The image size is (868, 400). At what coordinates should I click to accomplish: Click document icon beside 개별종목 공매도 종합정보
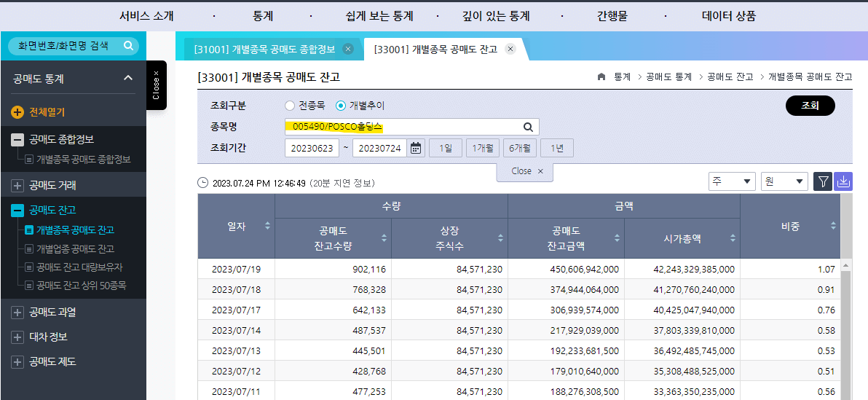pos(29,160)
